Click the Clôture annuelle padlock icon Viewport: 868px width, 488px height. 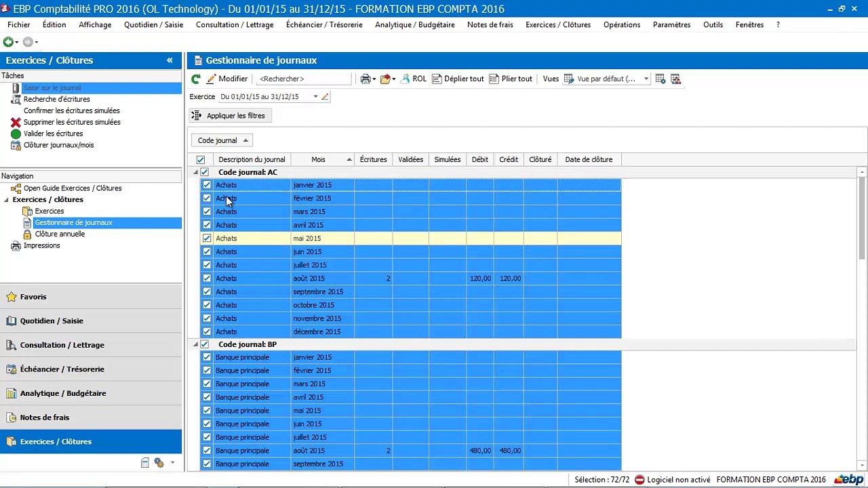pyautogui.click(x=27, y=234)
